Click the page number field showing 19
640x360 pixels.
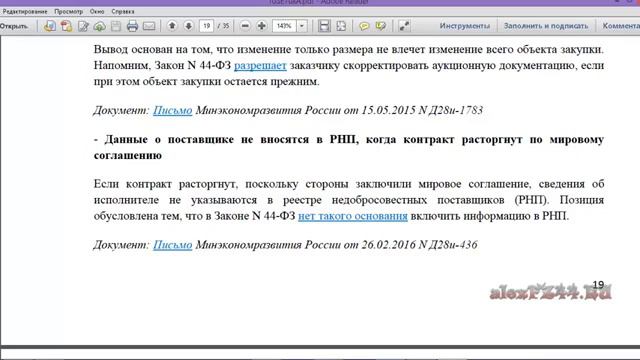pyautogui.click(x=207, y=26)
